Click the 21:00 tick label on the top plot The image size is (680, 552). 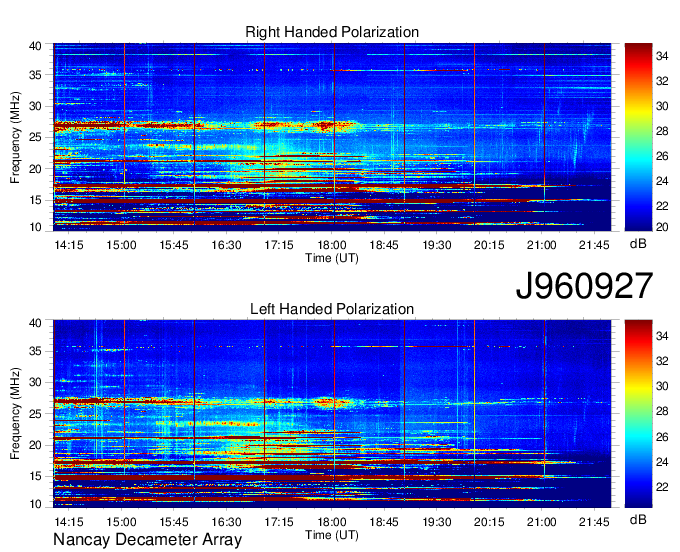tap(542, 245)
